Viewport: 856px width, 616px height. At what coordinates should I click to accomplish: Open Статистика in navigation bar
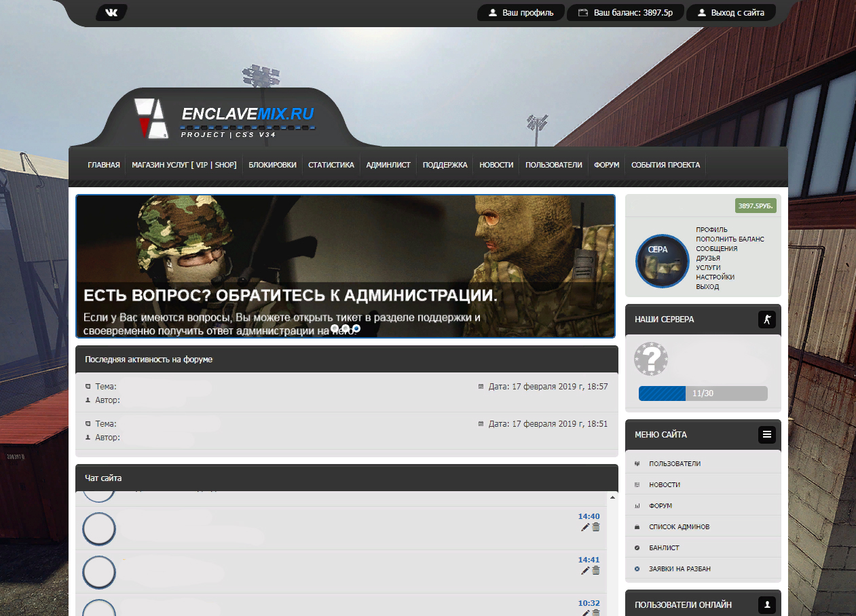click(331, 165)
